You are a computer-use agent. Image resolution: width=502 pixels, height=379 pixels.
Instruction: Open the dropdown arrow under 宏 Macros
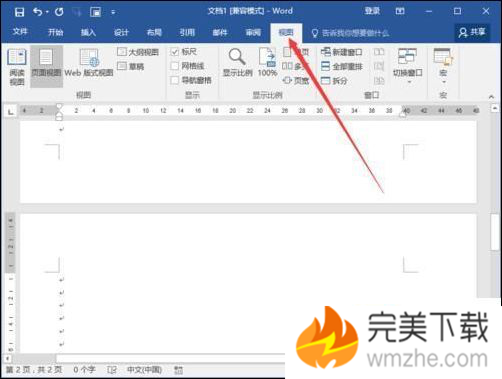click(x=444, y=82)
